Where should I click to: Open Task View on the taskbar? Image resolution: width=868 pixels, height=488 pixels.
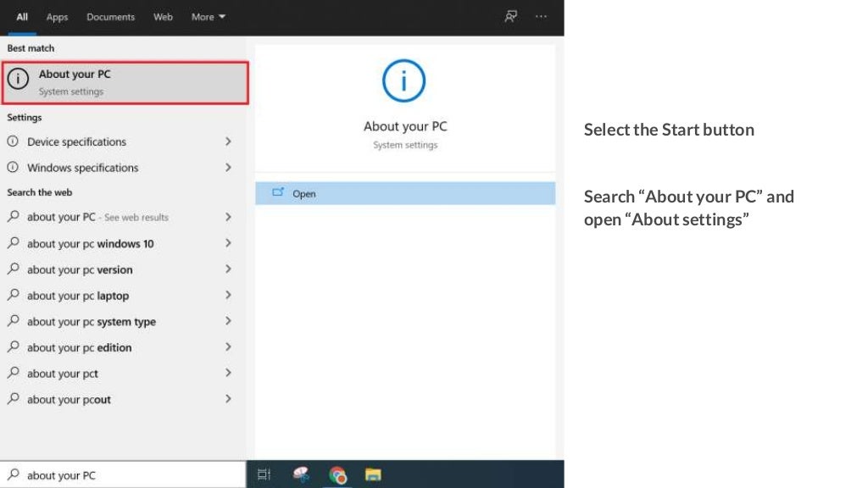(x=264, y=474)
